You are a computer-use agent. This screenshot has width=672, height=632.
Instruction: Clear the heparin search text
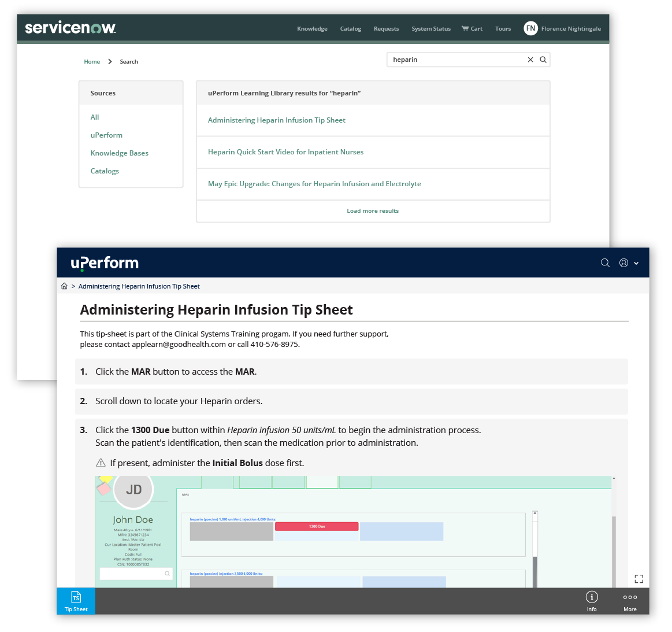(x=530, y=60)
